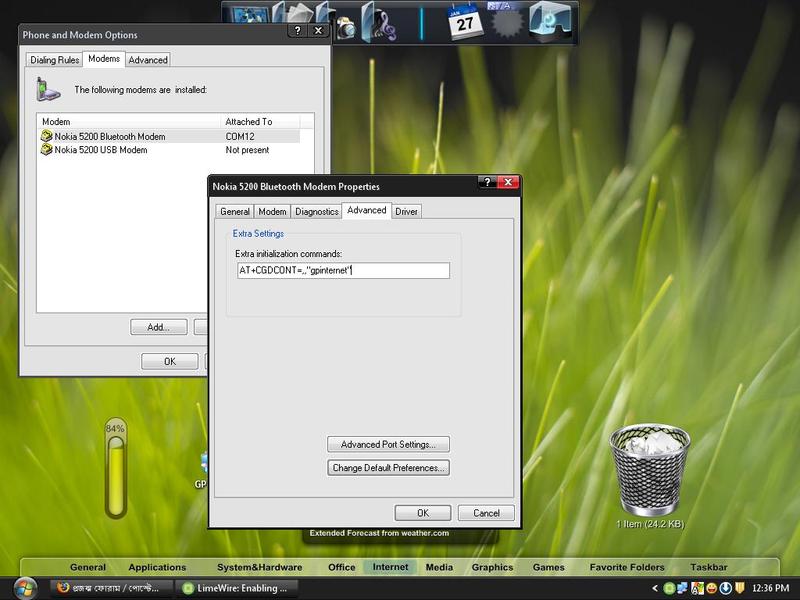Screen dimensions: 800x600
Task: Open the Media category
Action: [x=439, y=567]
